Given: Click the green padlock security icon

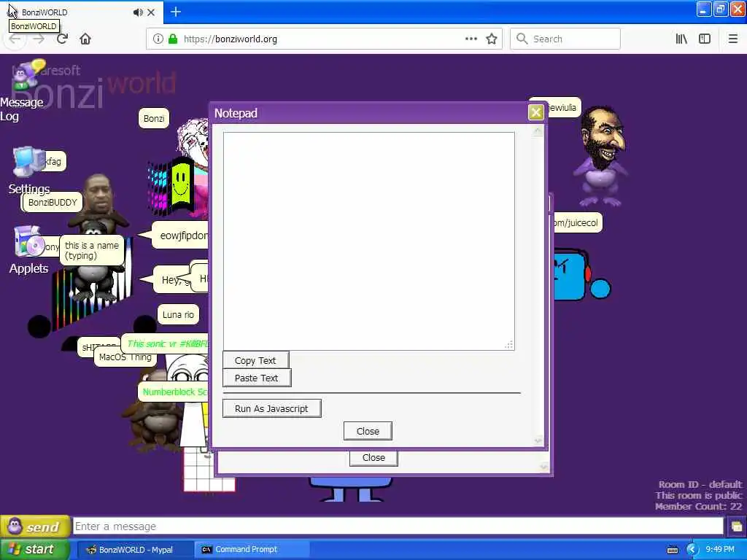Looking at the screenshot, I should [x=172, y=39].
